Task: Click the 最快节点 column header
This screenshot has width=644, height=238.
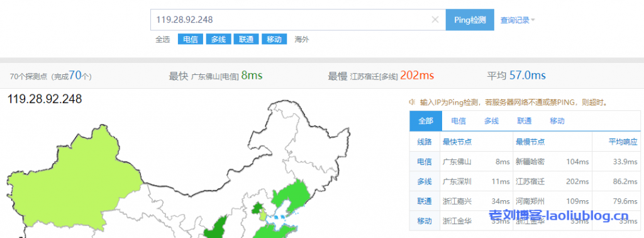Action: [x=457, y=142]
